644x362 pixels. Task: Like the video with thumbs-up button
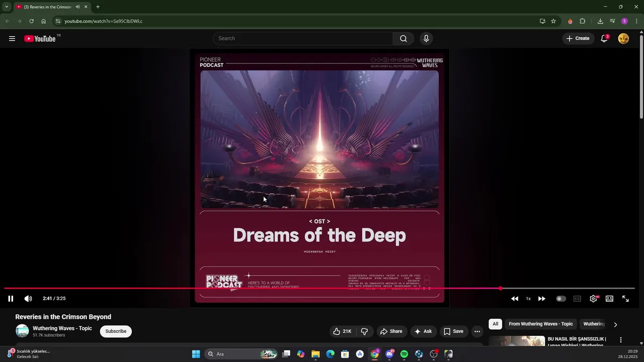pyautogui.click(x=342, y=331)
